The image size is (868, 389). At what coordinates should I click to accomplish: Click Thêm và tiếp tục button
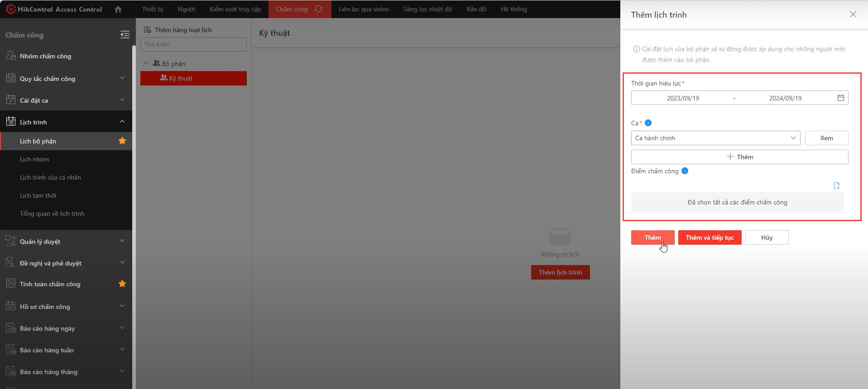pos(710,237)
